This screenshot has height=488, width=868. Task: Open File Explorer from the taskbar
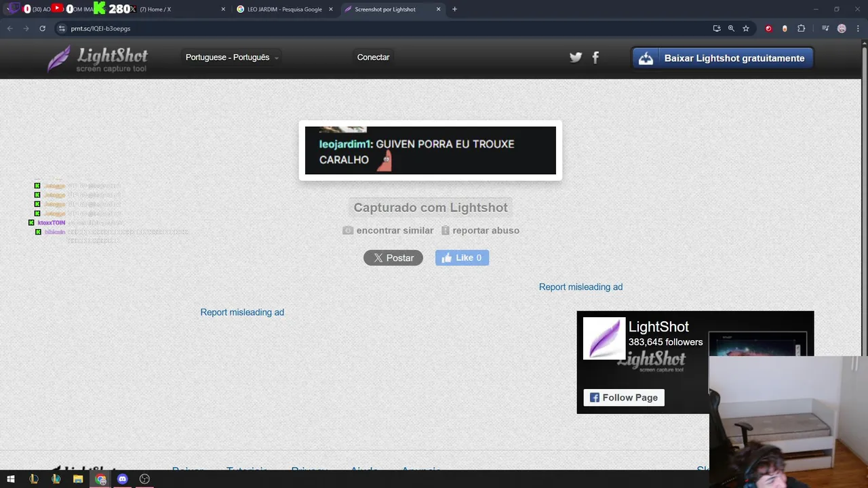(78, 479)
